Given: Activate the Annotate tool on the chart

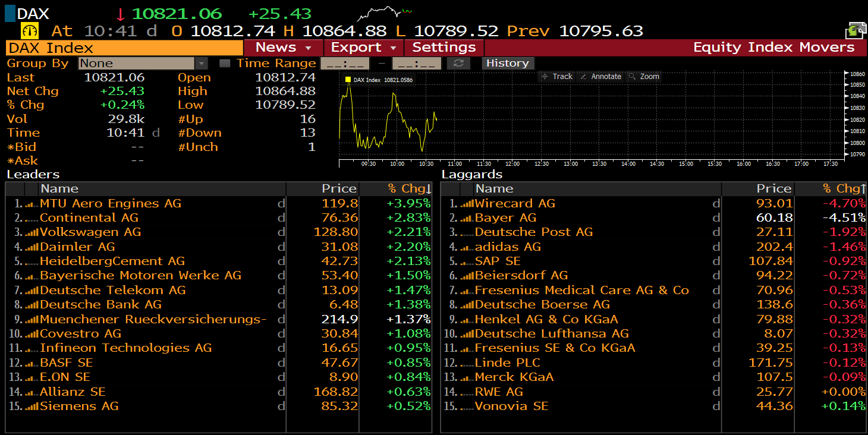Looking at the screenshot, I should click(600, 77).
